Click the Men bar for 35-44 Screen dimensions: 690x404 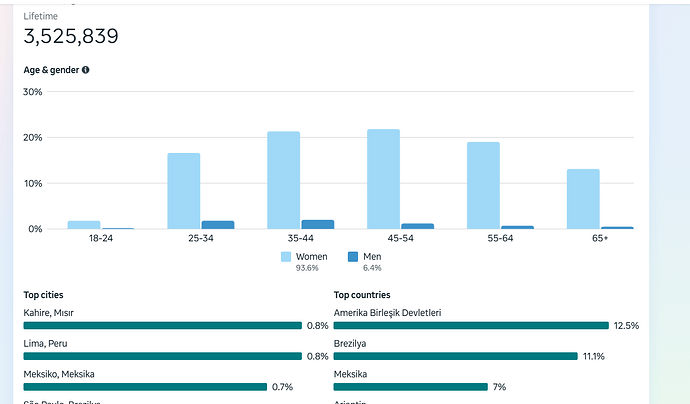318,224
